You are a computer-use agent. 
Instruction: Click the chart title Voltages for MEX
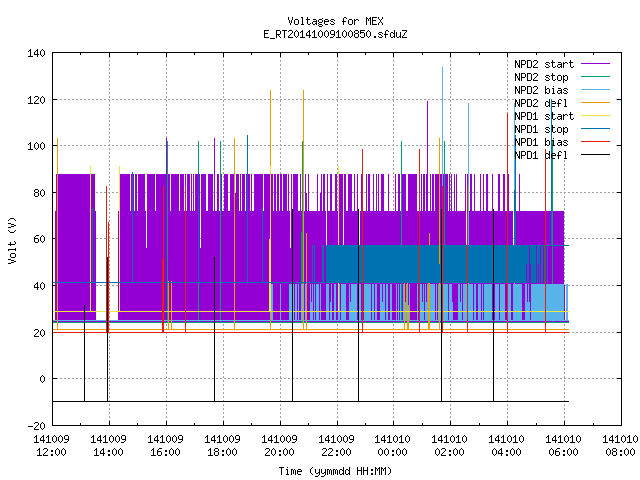click(x=335, y=21)
